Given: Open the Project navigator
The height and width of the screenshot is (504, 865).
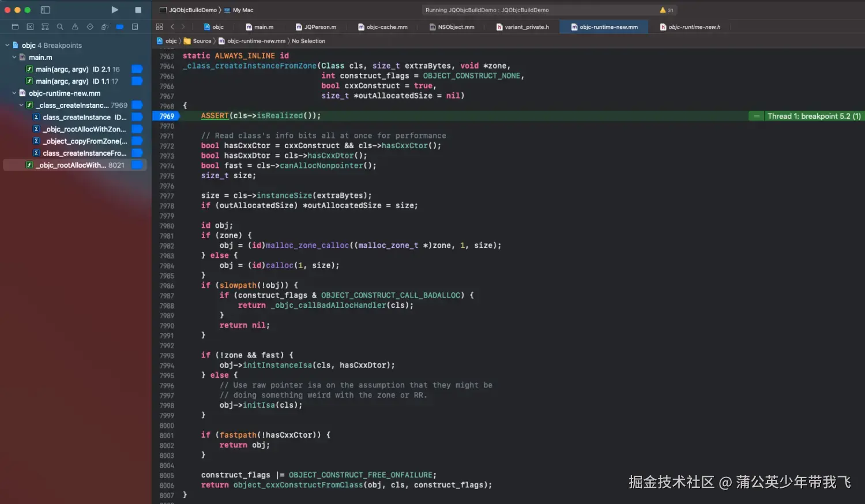Looking at the screenshot, I should [x=14, y=27].
